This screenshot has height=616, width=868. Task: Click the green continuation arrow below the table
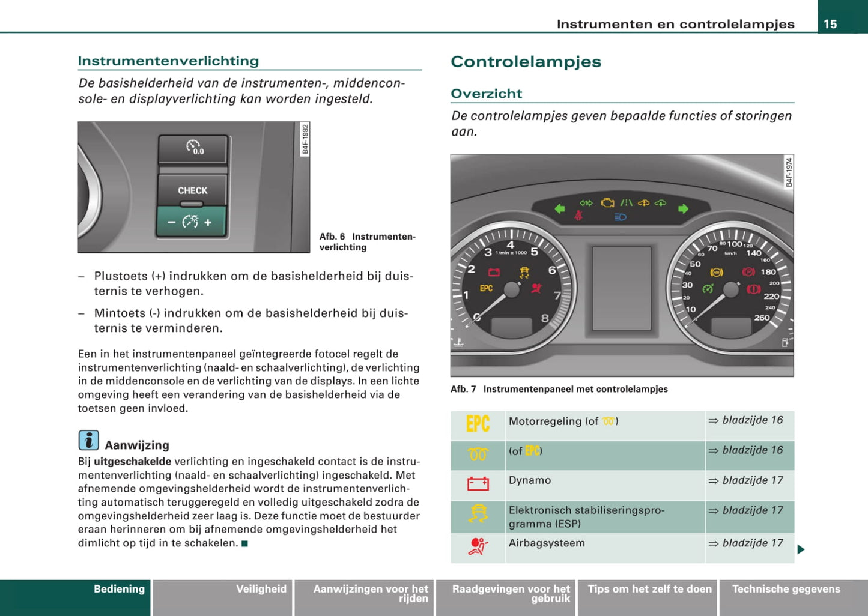click(801, 549)
